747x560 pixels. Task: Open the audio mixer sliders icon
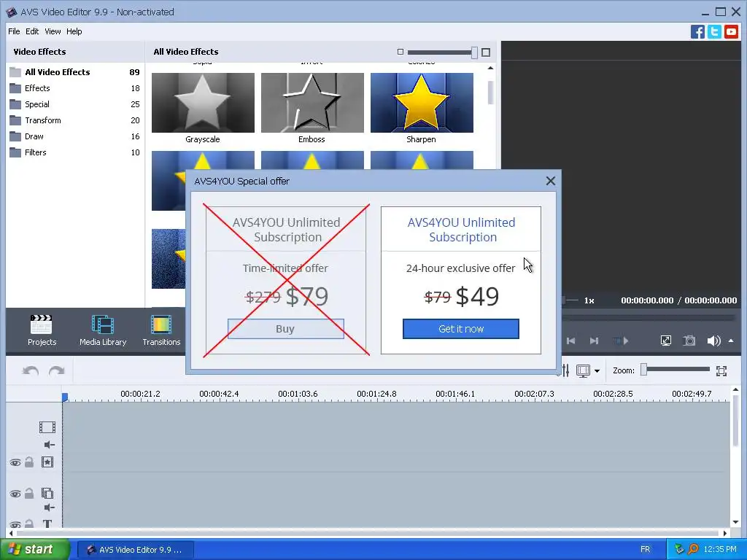point(565,370)
